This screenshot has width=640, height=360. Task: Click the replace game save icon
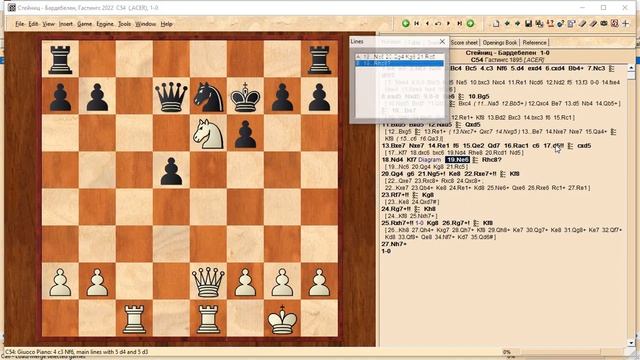pos(539,24)
